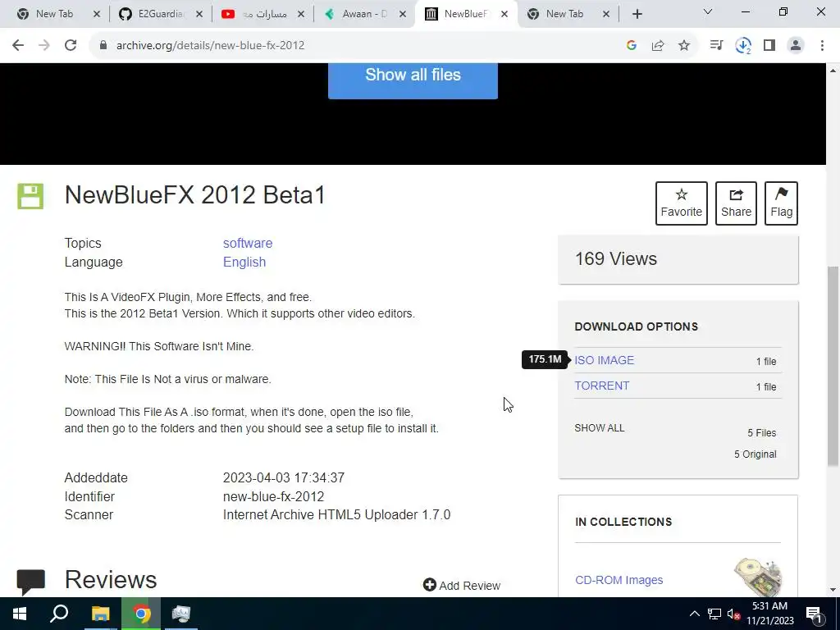This screenshot has width=840, height=630.
Task: Open a new tab with plus button
Action: tap(637, 14)
